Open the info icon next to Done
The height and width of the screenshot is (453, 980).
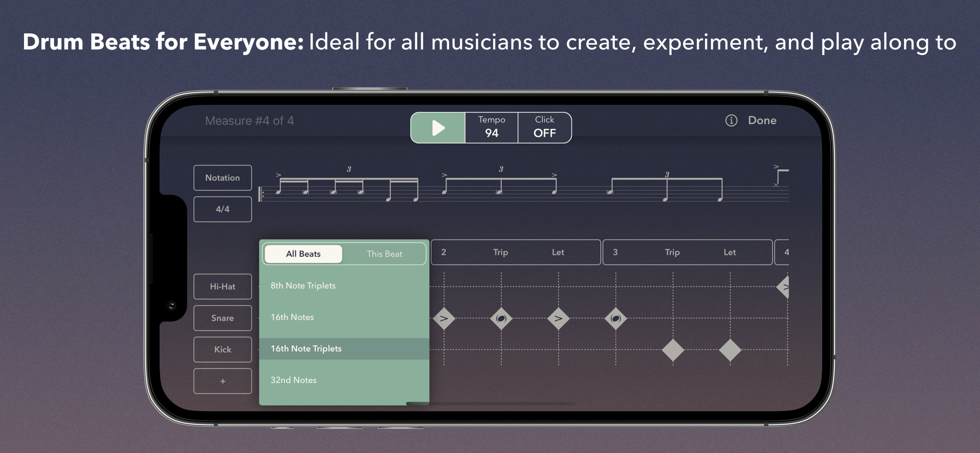coord(731,121)
